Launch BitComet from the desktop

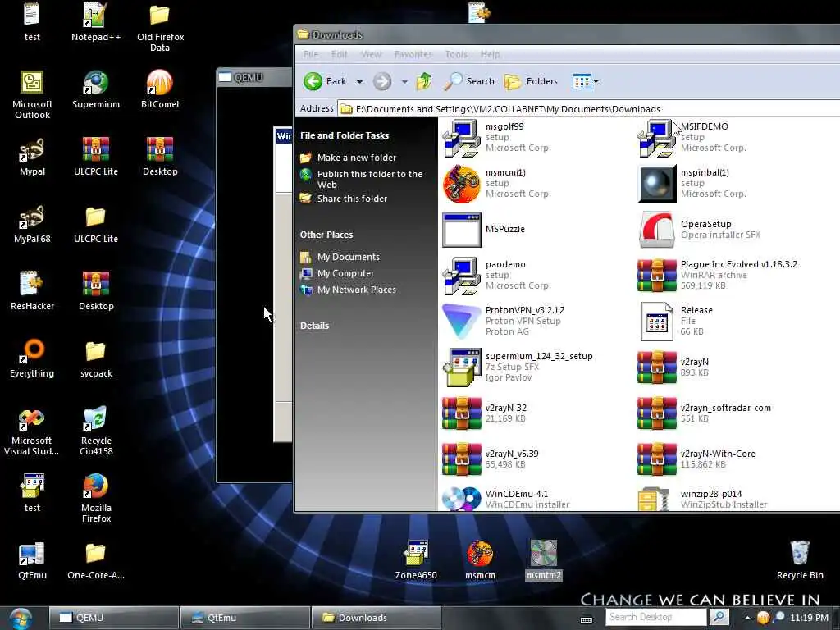coord(160,89)
